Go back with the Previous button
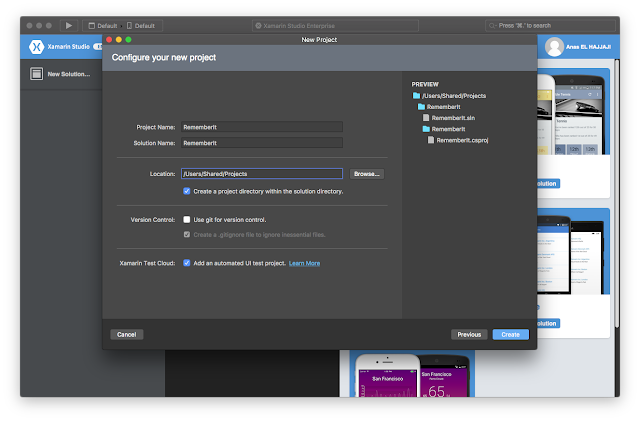640x421 pixels. pyautogui.click(x=469, y=334)
